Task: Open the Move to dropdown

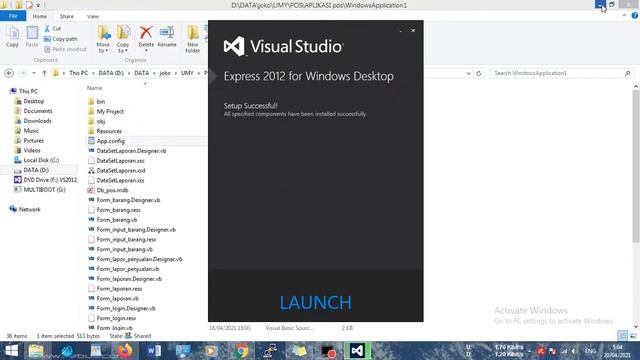Action: click(x=103, y=39)
